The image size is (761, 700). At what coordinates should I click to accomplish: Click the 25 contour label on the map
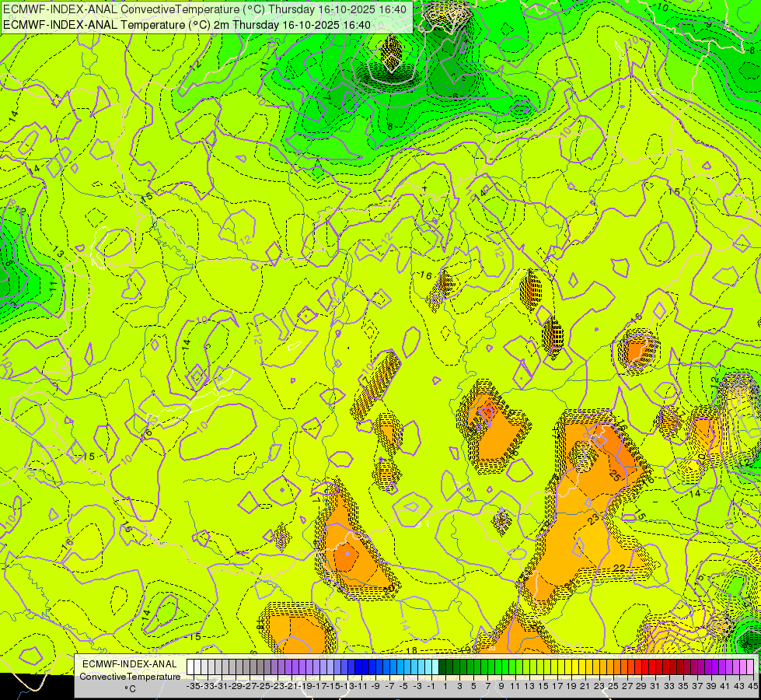614,475
